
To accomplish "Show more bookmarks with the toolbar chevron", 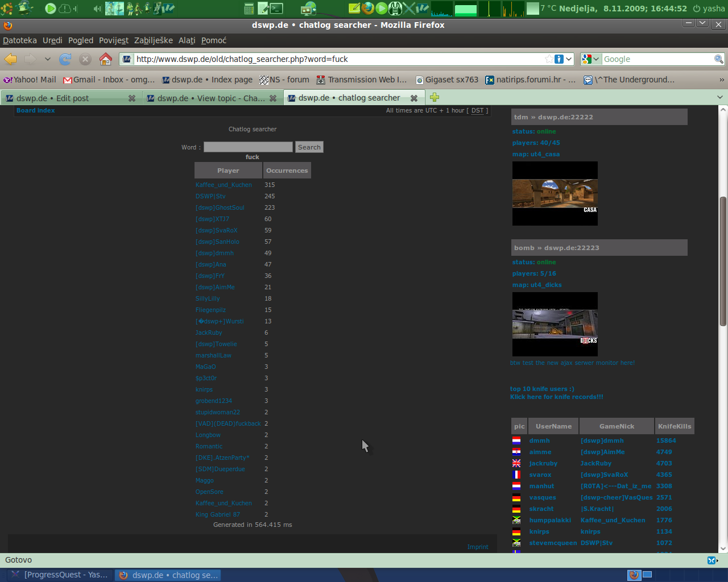I will 722,80.
